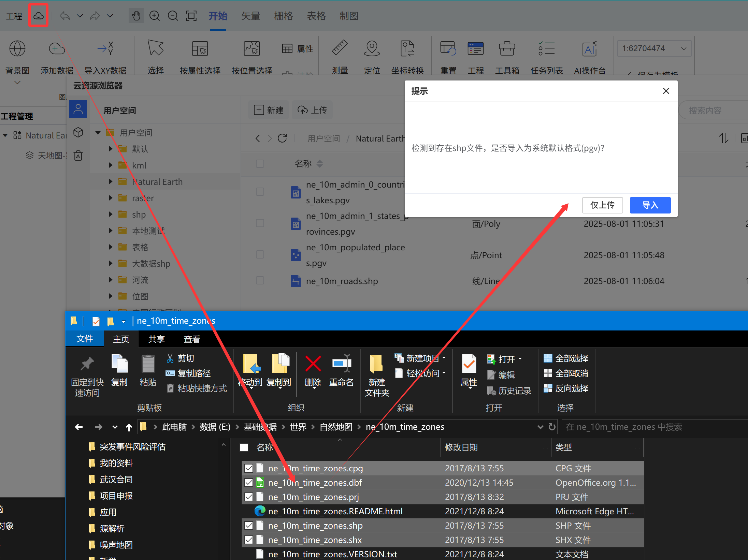Collapse the 用户空间 root folder
The image size is (748, 560).
tap(98, 133)
